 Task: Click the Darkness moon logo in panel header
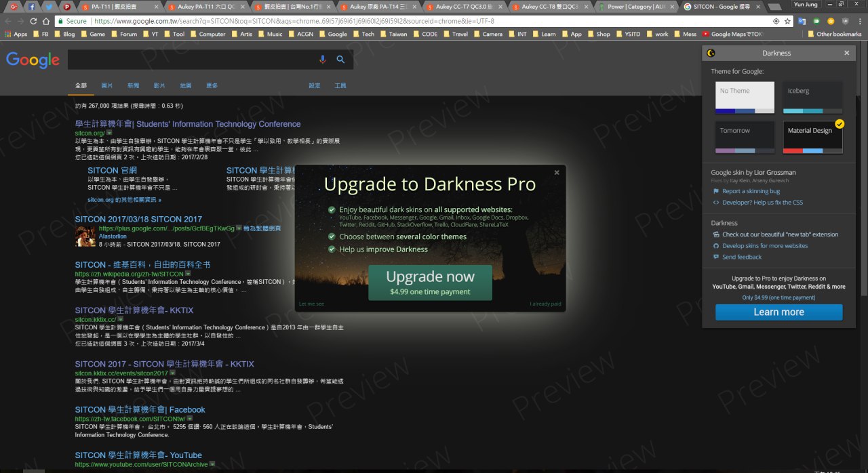tap(711, 53)
